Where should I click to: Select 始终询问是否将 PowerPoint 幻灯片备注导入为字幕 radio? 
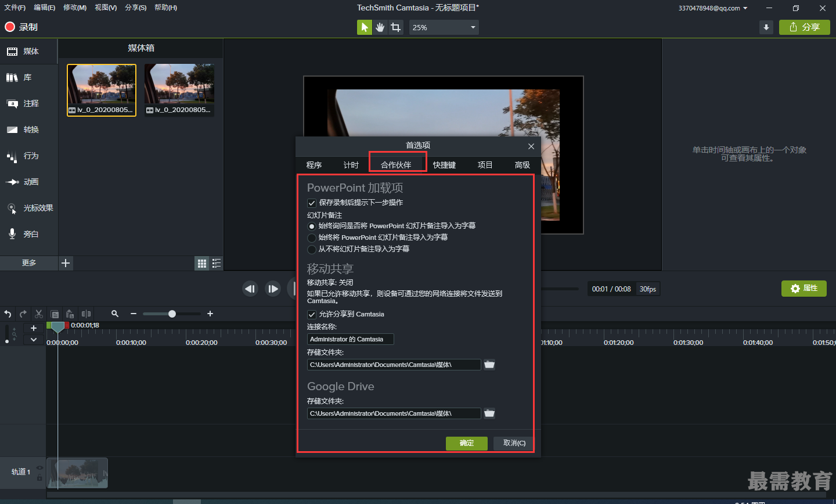pyautogui.click(x=312, y=226)
